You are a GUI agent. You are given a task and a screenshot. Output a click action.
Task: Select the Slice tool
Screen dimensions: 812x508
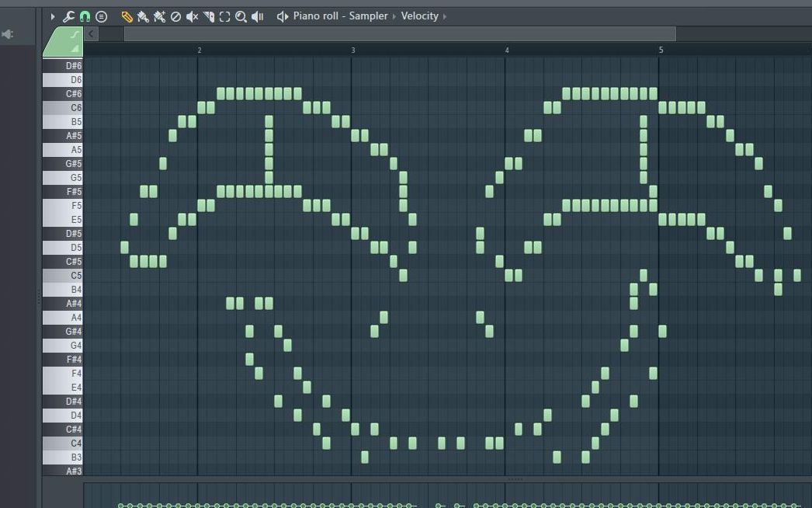209,16
